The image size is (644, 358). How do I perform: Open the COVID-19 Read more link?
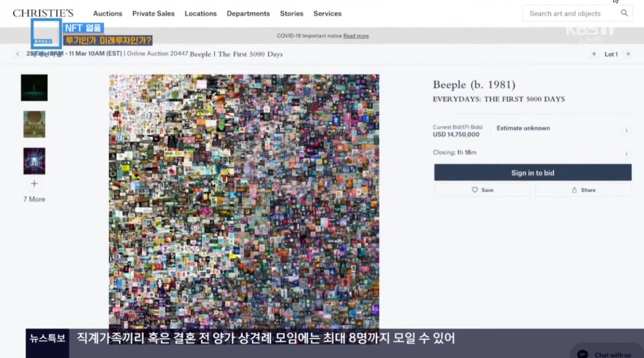[356, 36]
